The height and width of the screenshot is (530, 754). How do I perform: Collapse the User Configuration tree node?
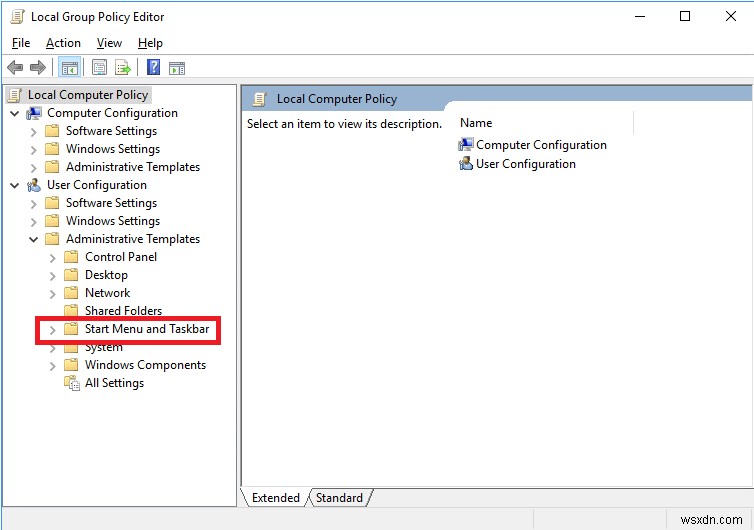[x=15, y=186]
